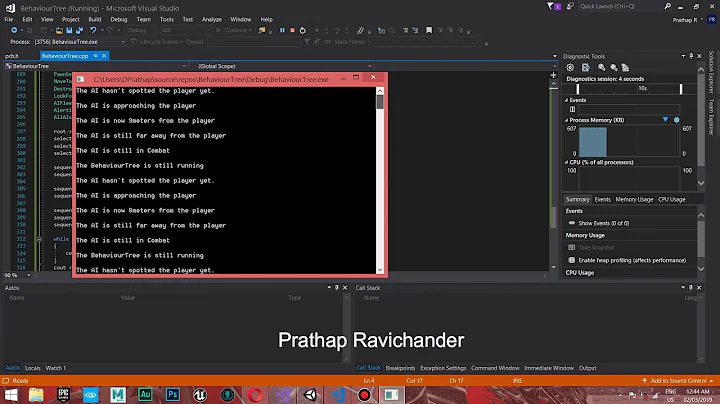Switch to the CPU Usage tab
The height and width of the screenshot is (404, 720).
[x=672, y=199]
